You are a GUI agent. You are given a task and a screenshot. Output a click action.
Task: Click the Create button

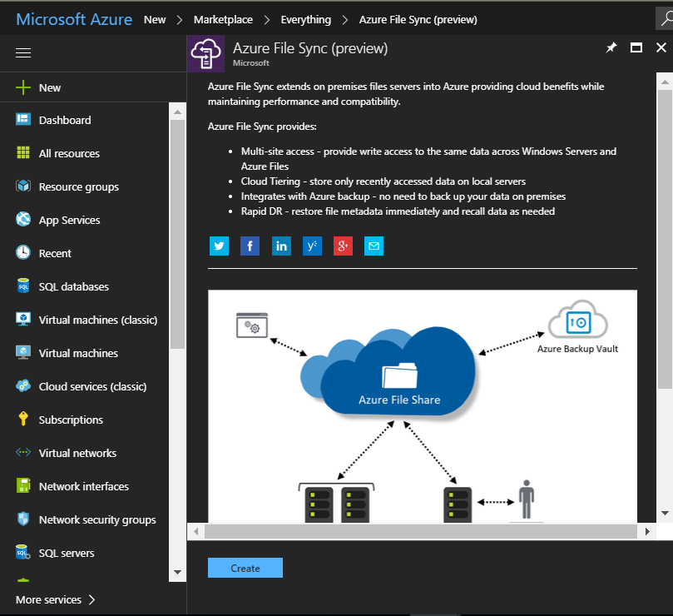point(245,568)
